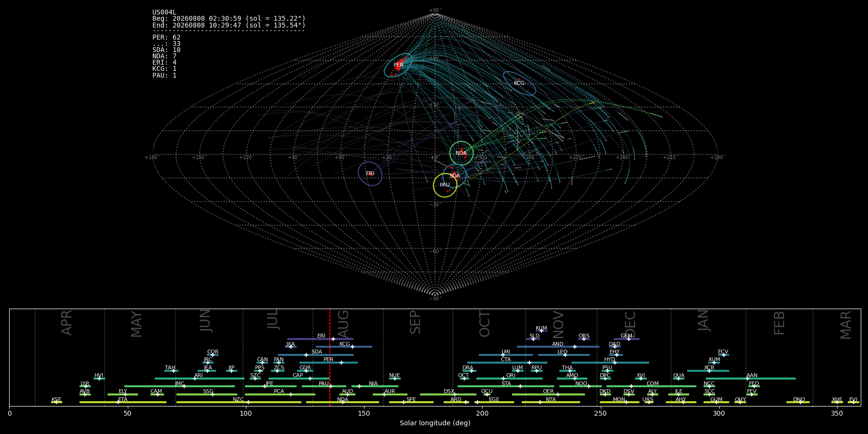Image resolution: width=868 pixels, height=434 pixels.
Task: Click the red dashed current-date line
Action: (x=330, y=357)
